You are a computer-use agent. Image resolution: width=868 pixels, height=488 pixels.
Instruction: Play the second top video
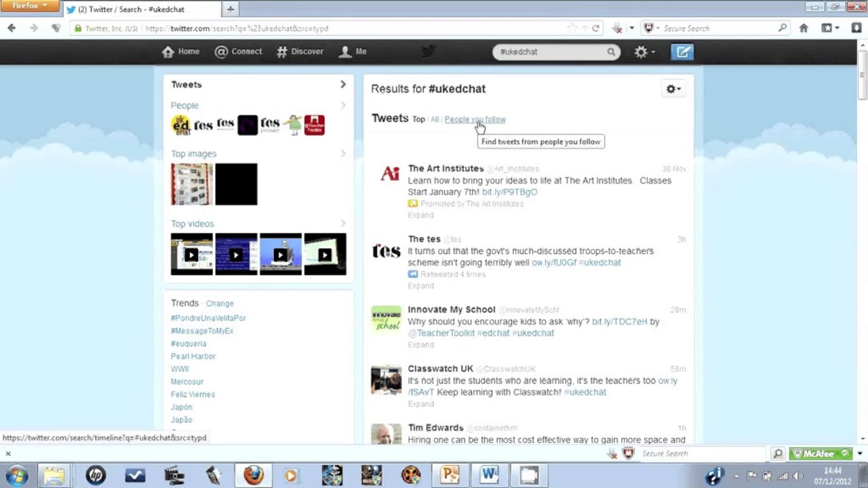[236, 254]
